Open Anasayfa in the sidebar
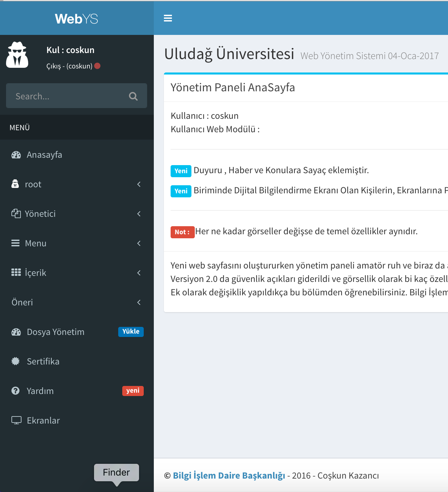This screenshot has width=448, height=492. (x=77, y=155)
